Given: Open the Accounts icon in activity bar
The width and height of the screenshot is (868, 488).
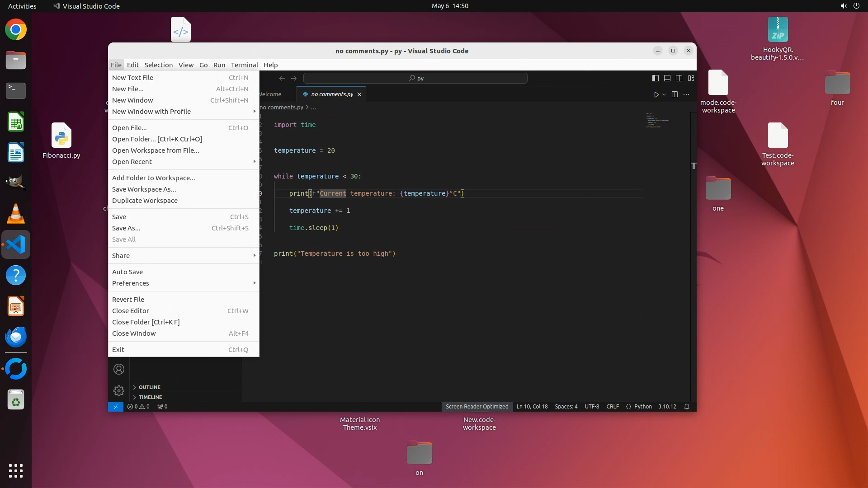Looking at the screenshot, I should point(119,369).
